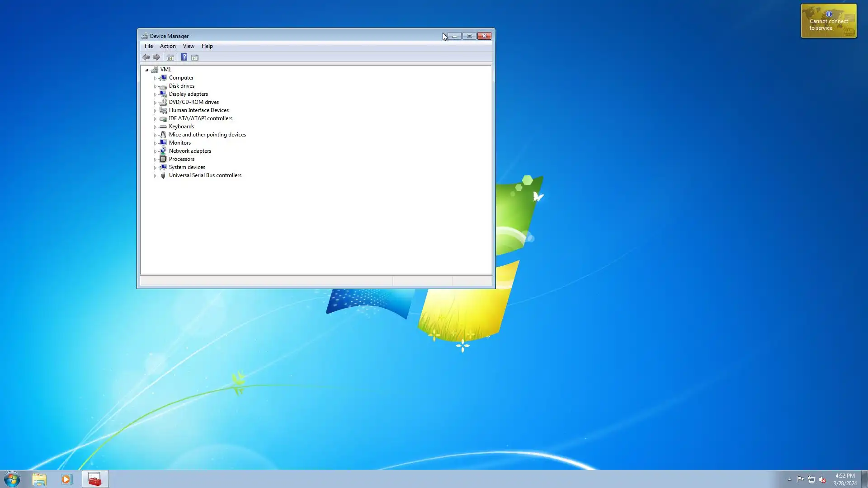Image resolution: width=868 pixels, height=488 pixels.
Task: Open Windows Media Player from taskbar
Action: [x=66, y=479]
